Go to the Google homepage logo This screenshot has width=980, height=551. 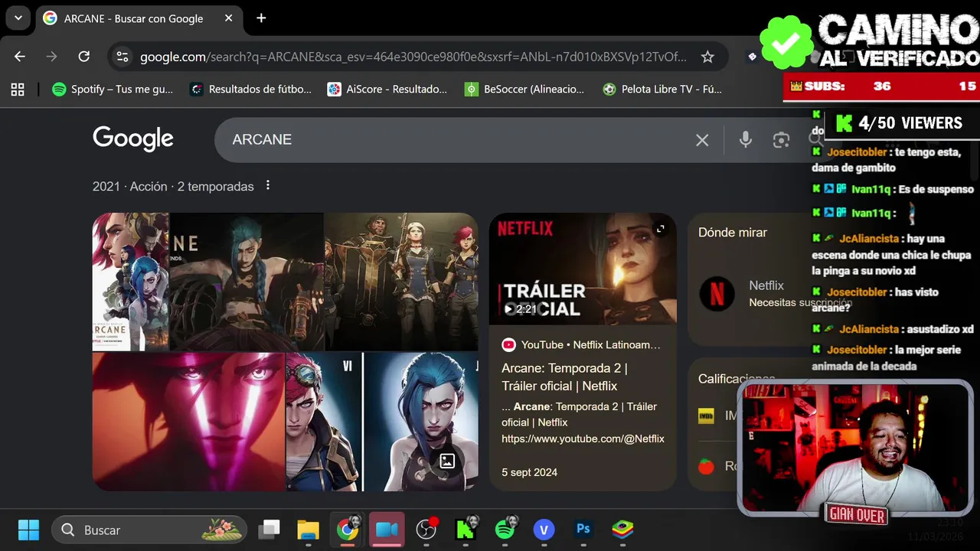click(133, 139)
